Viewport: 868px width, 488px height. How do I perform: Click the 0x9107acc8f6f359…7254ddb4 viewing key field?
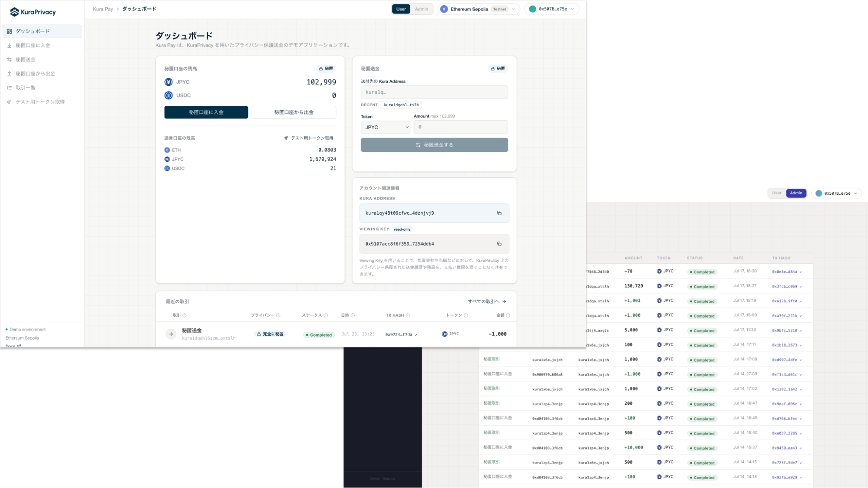point(434,244)
